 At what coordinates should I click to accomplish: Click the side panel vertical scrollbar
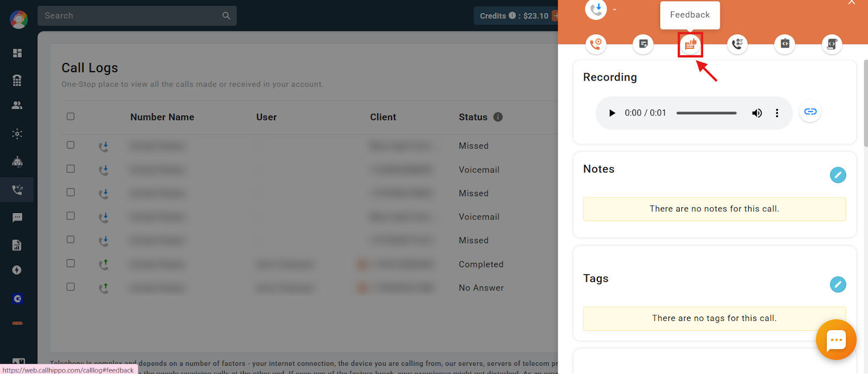coord(865,103)
